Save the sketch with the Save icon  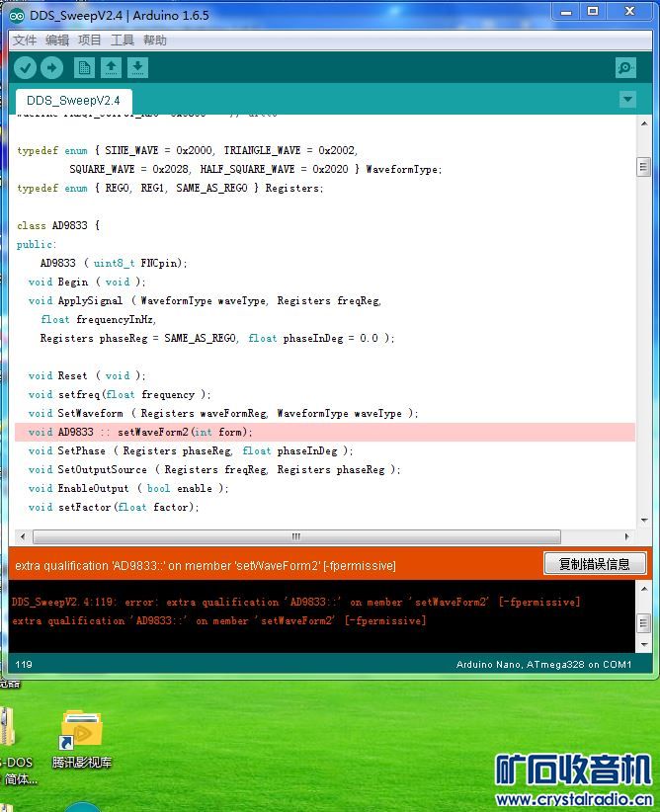(x=137, y=68)
